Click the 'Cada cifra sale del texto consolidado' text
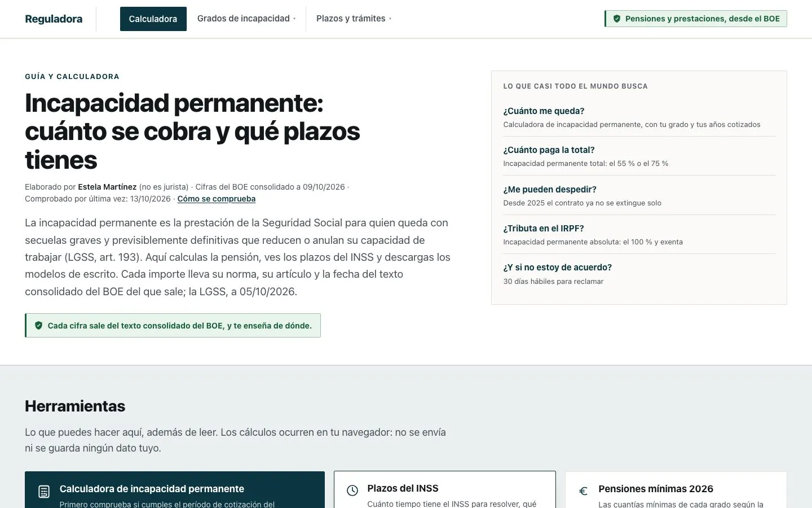The height and width of the screenshot is (508, 812). (x=180, y=326)
